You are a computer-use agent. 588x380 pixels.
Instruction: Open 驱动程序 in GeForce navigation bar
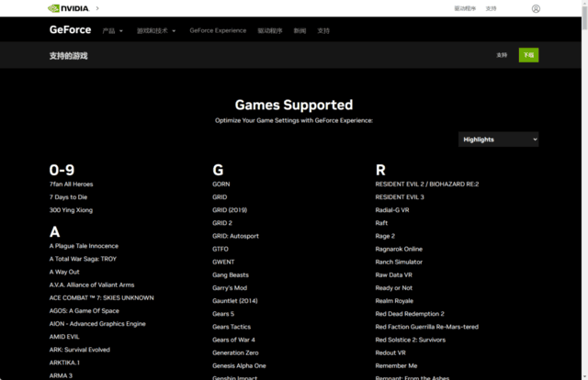pos(270,30)
